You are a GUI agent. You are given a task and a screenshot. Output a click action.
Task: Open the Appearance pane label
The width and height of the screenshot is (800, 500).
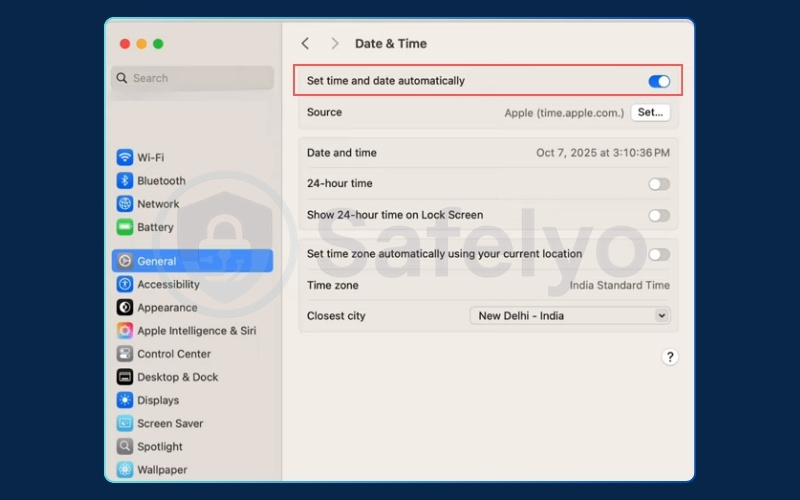coord(167,308)
